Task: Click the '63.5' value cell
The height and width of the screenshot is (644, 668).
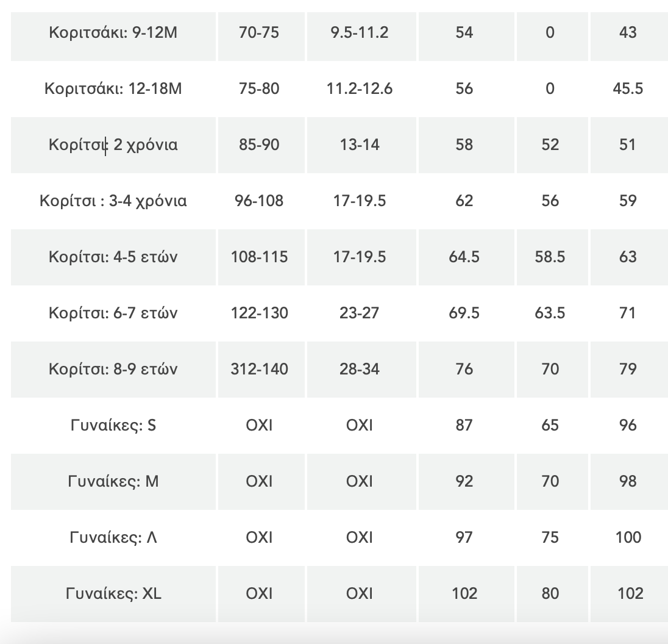Action: point(550,313)
